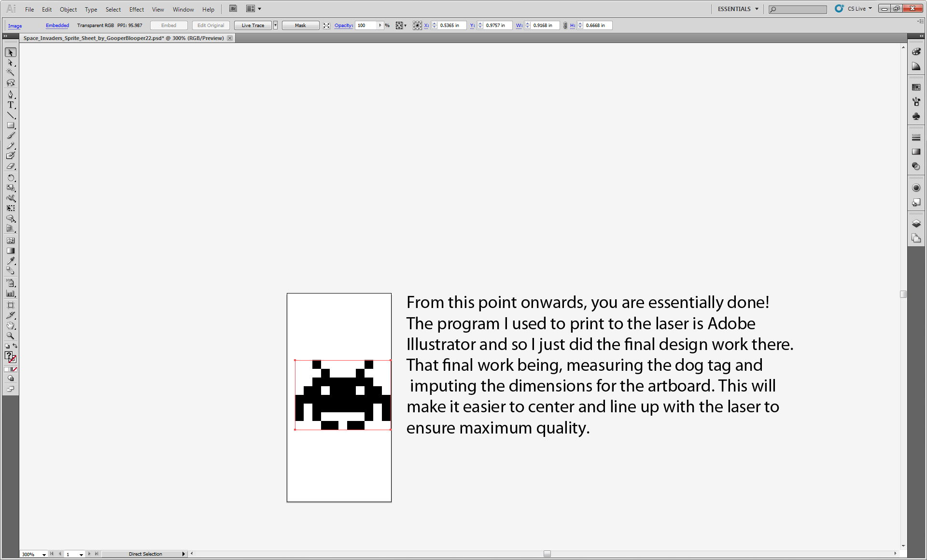Change Screen Mode from toolbox

click(x=11, y=389)
